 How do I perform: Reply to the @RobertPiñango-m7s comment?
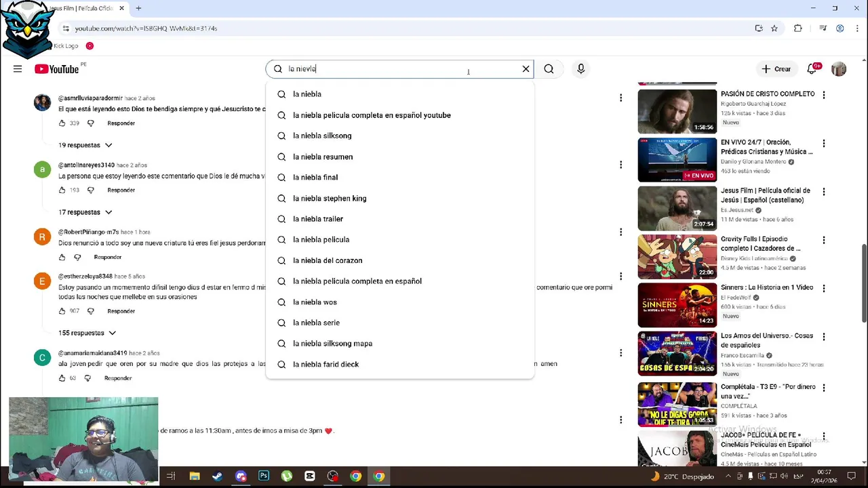108,258
